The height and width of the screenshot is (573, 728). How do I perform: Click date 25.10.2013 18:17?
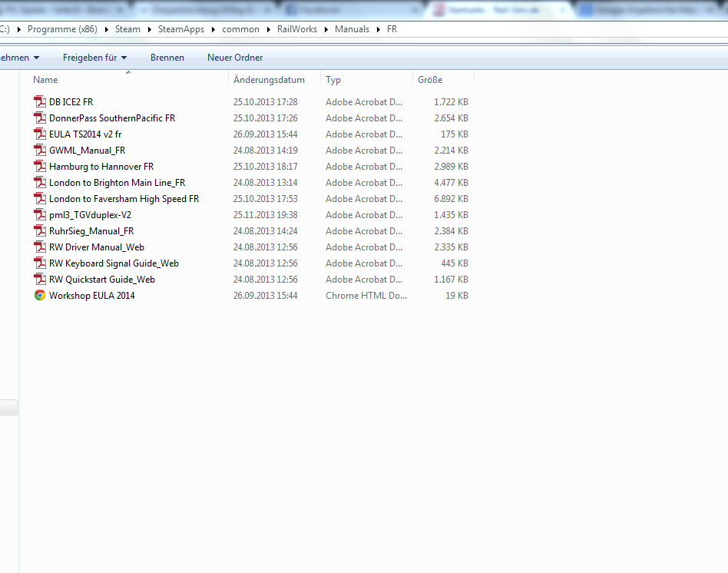click(265, 166)
